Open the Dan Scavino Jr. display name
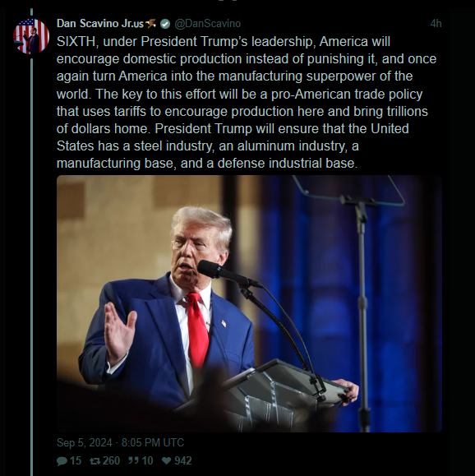Image resolution: width=475 pixels, height=476 pixels. [100, 23]
